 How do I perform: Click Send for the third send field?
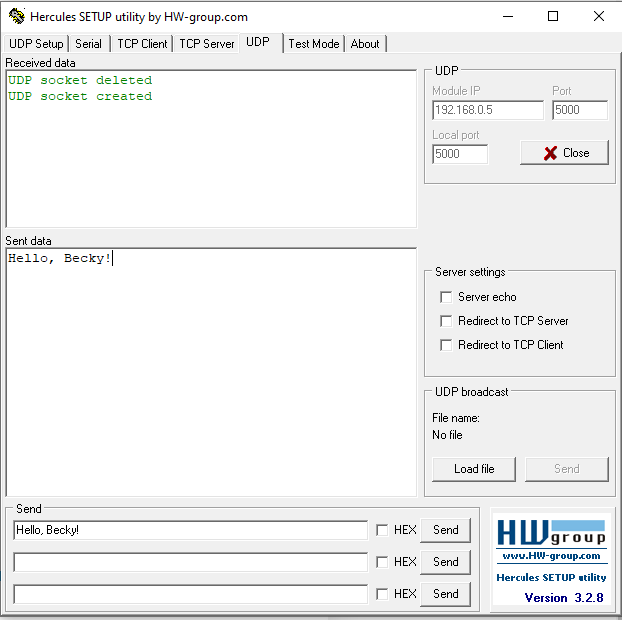445,594
